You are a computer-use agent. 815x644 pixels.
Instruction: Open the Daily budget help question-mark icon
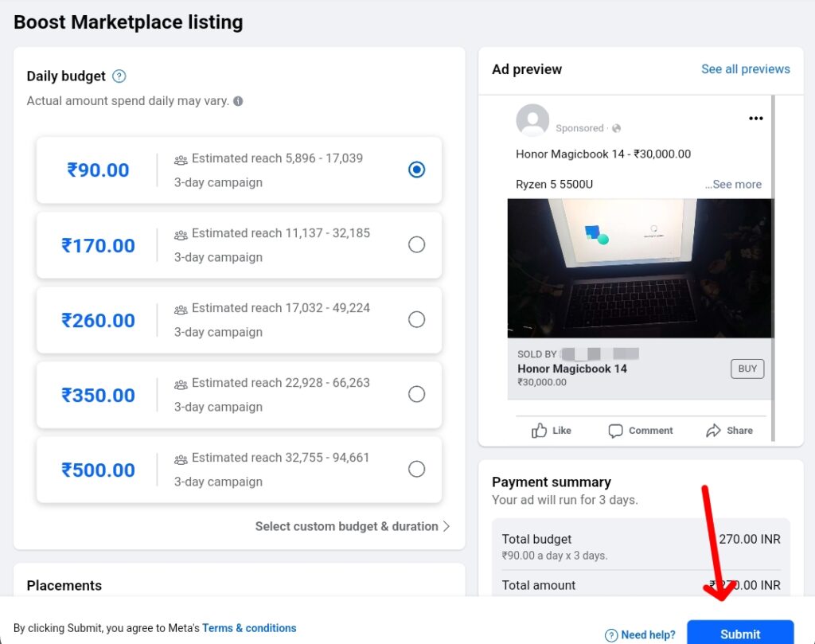point(119,76)
